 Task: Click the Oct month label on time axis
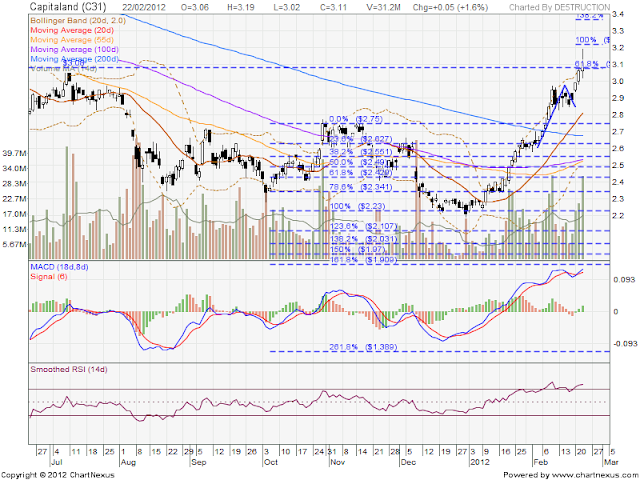click(271, 463)
